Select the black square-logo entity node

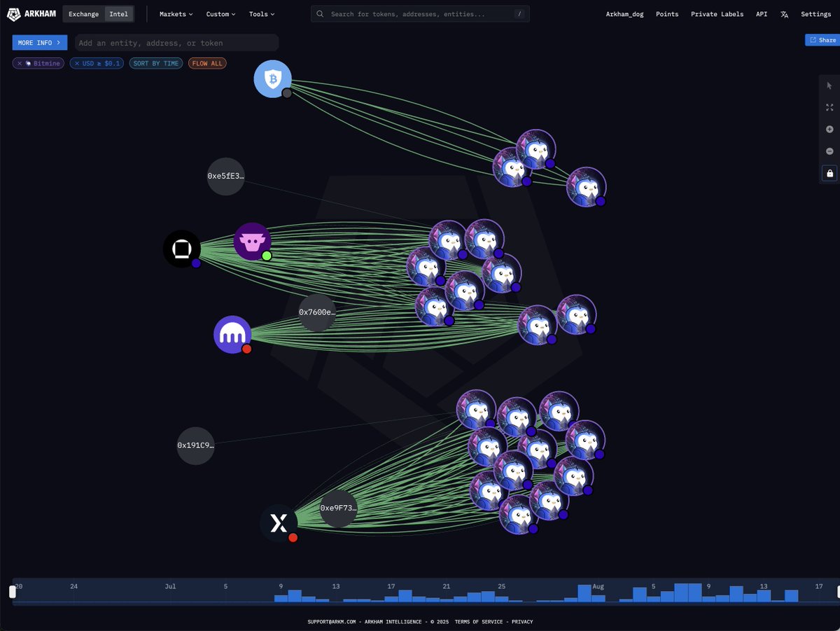pyautogui.click(x=182, y=249)
